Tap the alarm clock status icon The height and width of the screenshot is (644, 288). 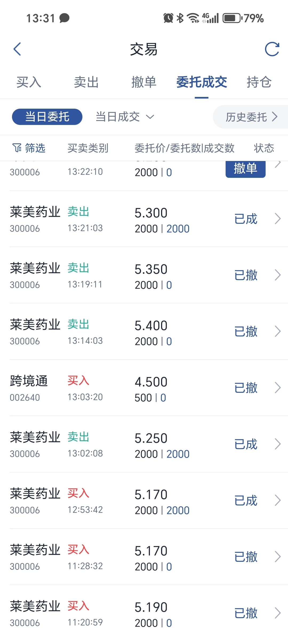[168, 18]
